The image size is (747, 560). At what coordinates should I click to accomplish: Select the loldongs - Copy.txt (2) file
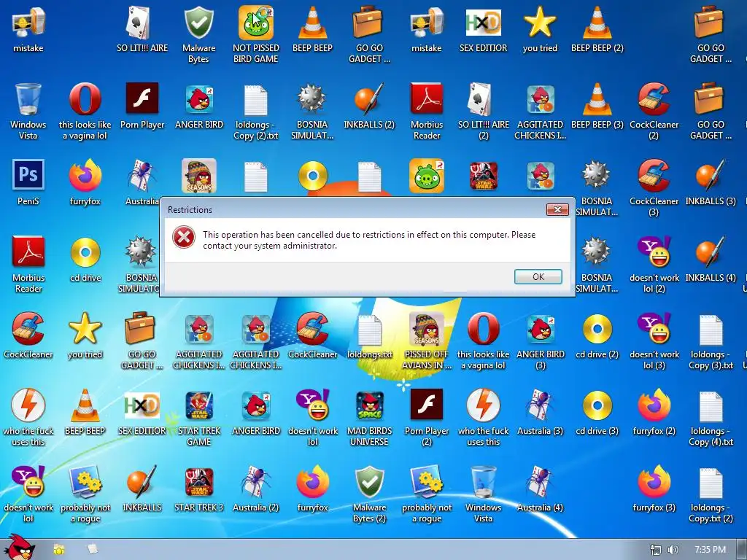coord(711,483)
